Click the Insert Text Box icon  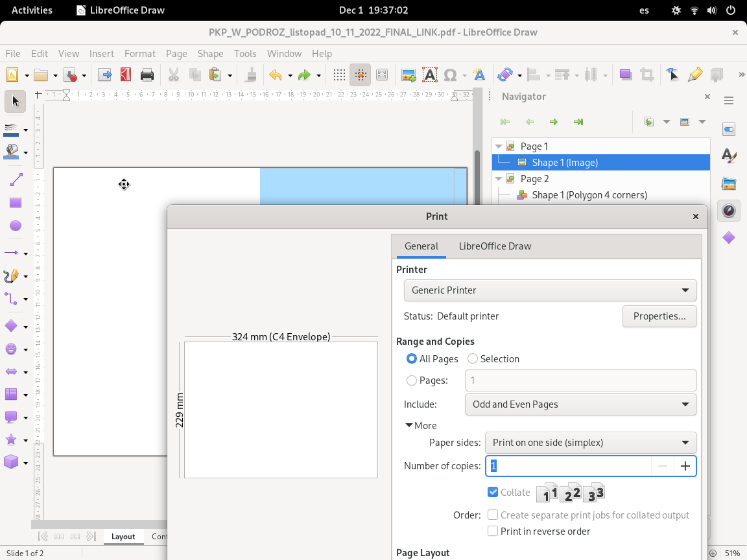tap(430, 75)
